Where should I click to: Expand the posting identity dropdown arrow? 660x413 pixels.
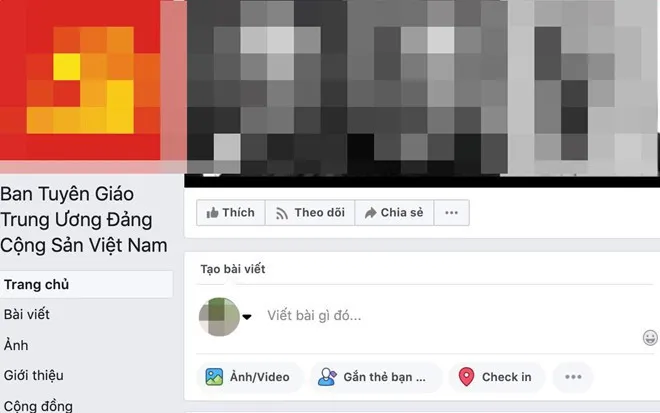coord(247,317)
